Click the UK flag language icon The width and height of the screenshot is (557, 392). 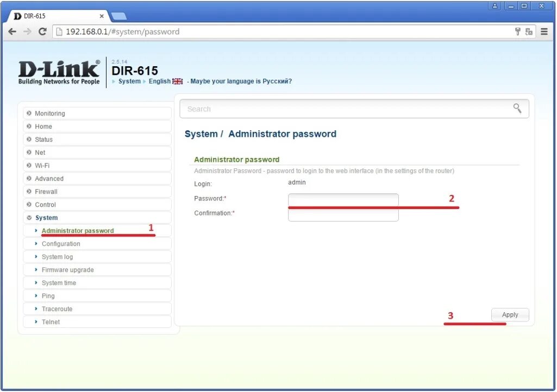178,81
